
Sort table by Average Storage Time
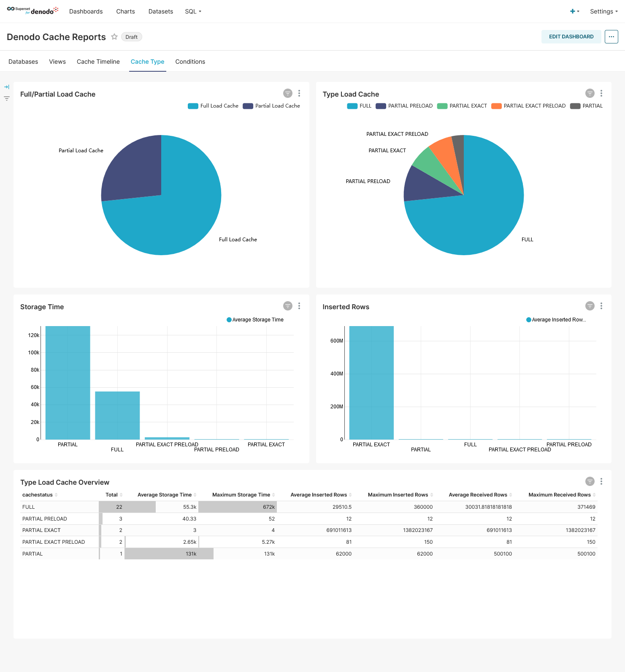pos(167,495)
